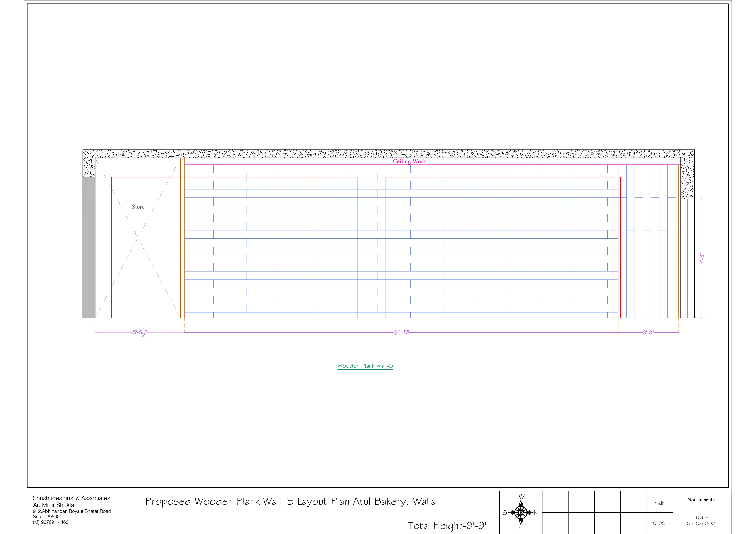Viewport: 756px width, 534px height.
Task: Click the 'Wooden Plank Wall-B' underlined label
Action: pos(365,366)
